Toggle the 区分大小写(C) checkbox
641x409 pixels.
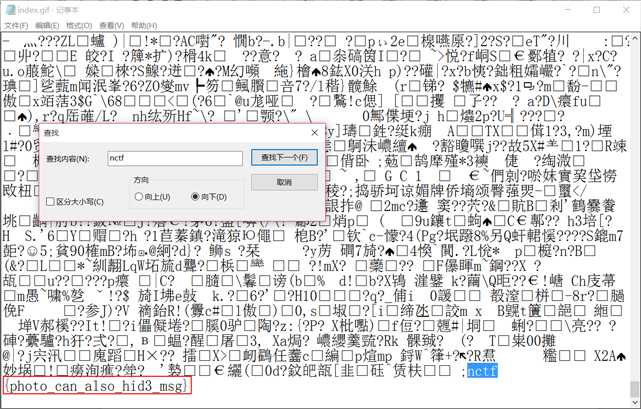coord(75,202)
